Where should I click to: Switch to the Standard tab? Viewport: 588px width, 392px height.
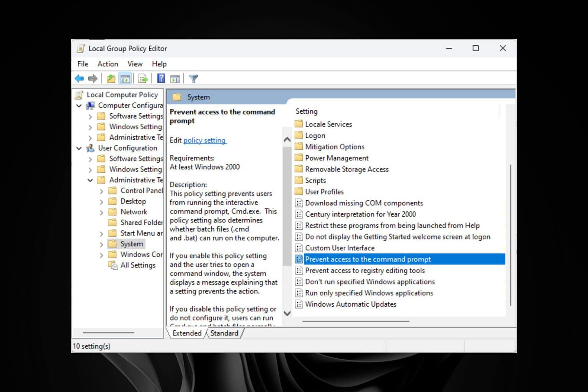coord(224,333)
